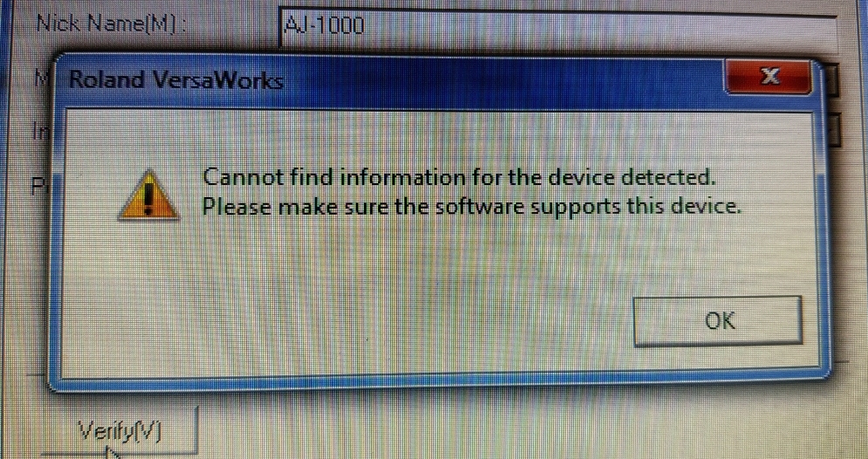Click the 'Roland VersaWorks' title text

[176, 82]
